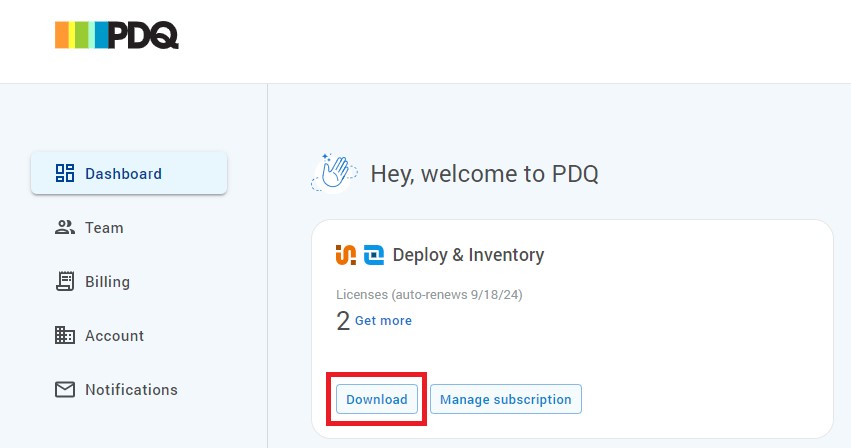This screenshot has width=851, height=448.
Task: Click the Dashboard grid icon in sidebar
Action: tap(65, 174)
